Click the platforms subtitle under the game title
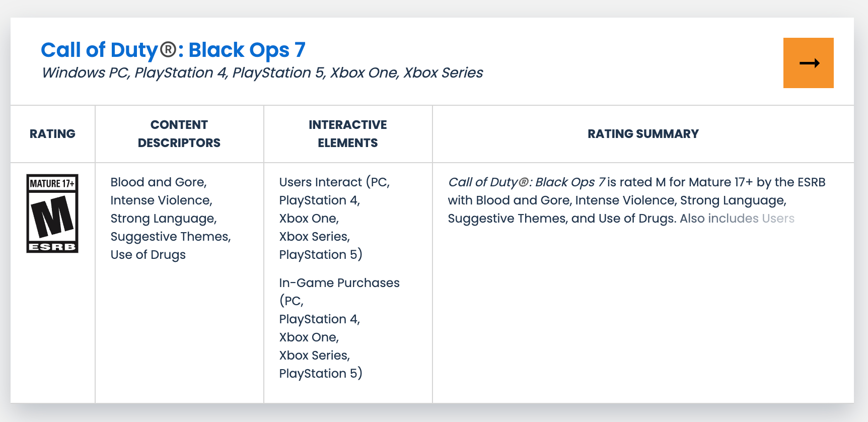The width and height of the screenshot is (868, 422). tap(262, 73)
